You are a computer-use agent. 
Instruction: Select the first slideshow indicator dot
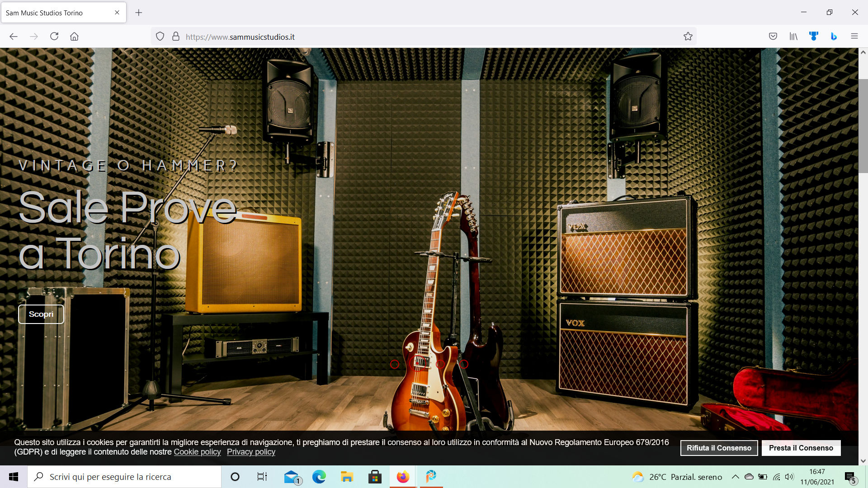coord(395,364)
